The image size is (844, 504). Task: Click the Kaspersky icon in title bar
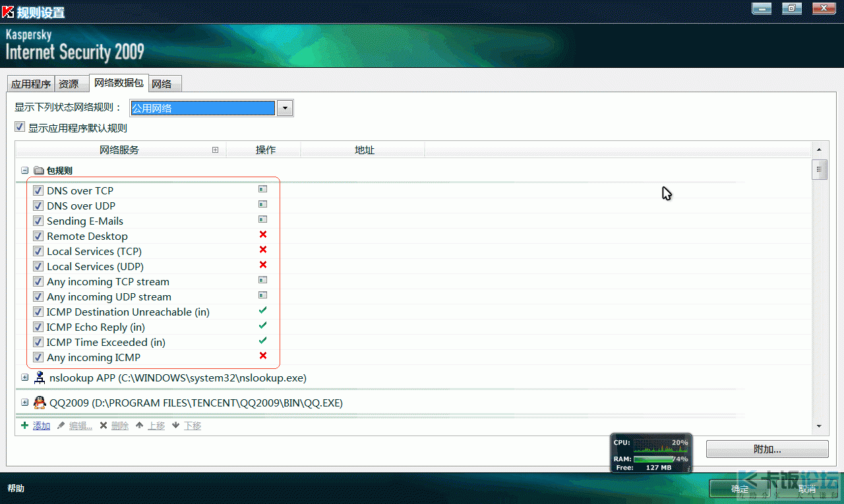(x=8, y=12)
